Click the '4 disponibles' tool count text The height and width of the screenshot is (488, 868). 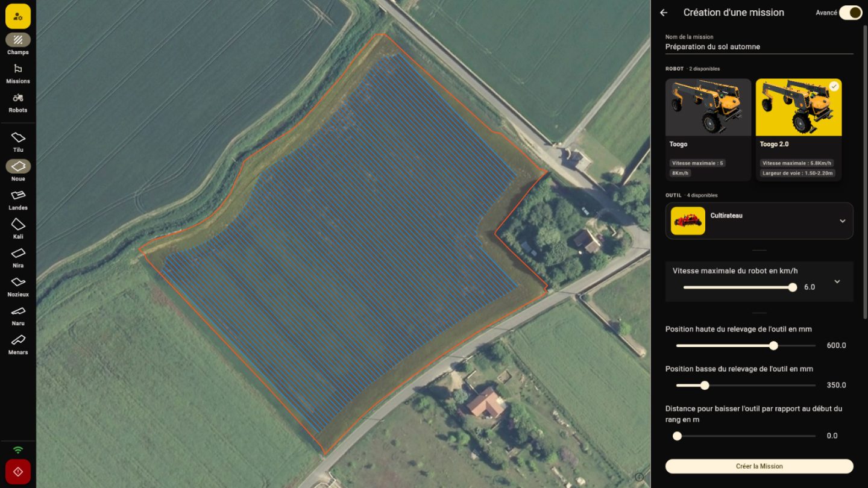click(x=702, y=195)
